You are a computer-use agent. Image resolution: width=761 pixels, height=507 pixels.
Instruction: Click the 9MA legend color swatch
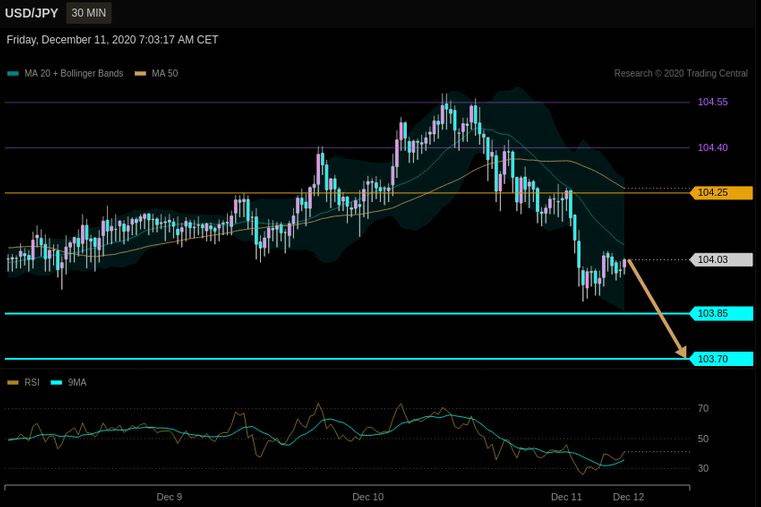tap(57, 383)
